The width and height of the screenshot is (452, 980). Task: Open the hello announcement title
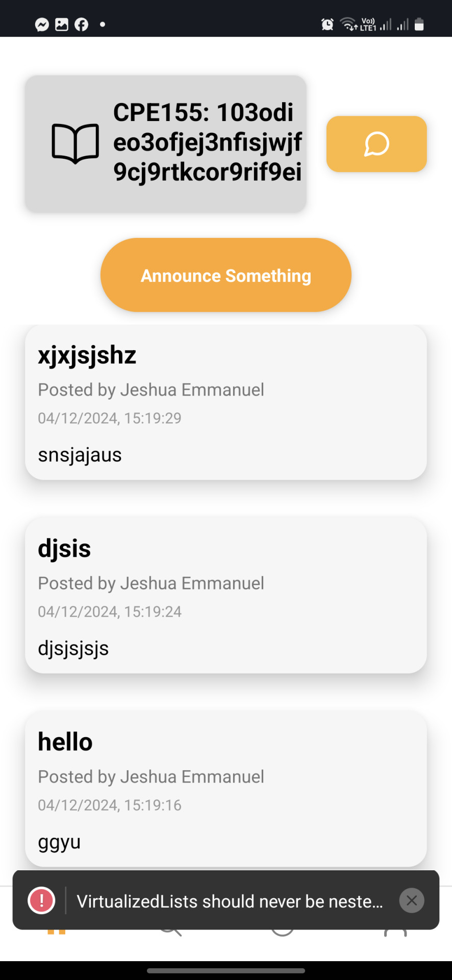pos(65,742)
